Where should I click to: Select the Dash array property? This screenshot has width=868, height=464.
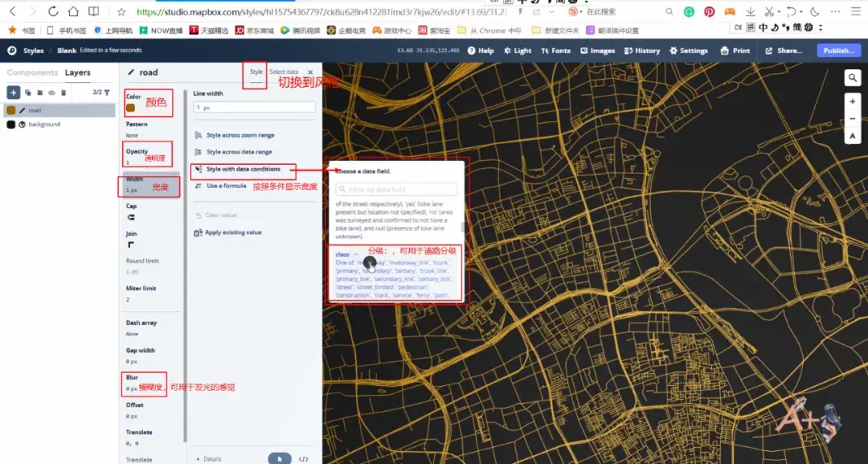(x=152, y=328)
